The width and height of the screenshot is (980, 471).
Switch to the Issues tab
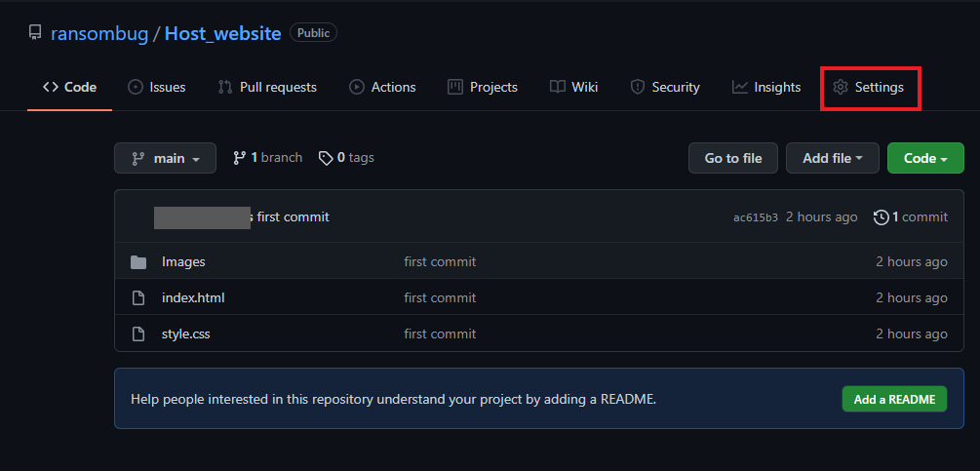click(157, 87)
